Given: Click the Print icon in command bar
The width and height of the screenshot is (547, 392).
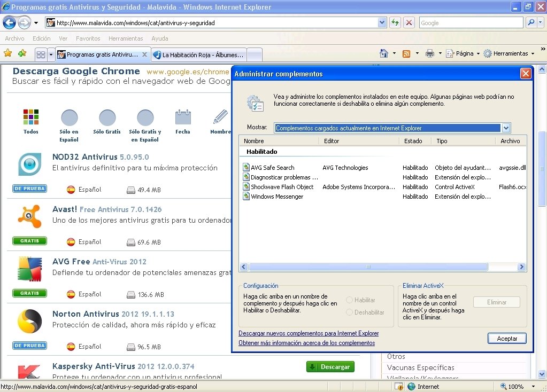Looking at the screenshot, I should point(430,53).
